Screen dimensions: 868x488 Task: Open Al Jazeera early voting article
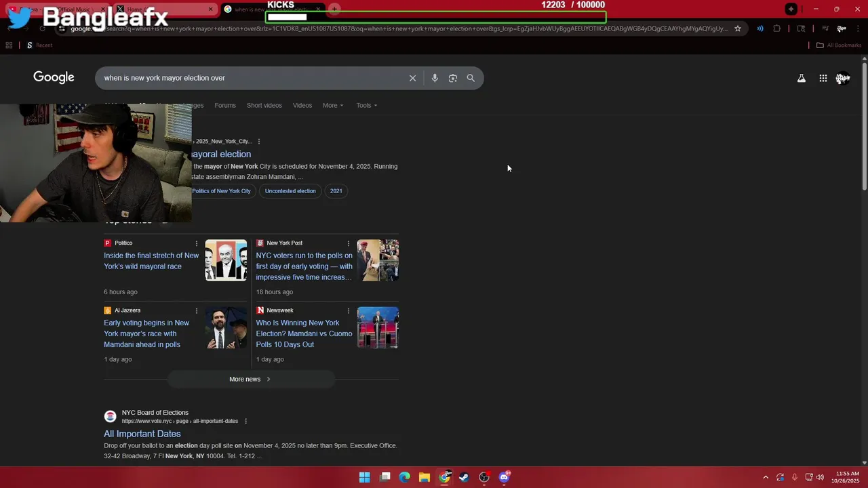146,333
